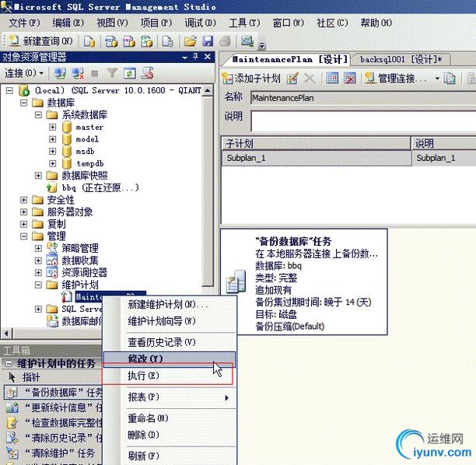Click the New Query (新建查询) button
Screen dimensions: 476x465
coord(41,41)
